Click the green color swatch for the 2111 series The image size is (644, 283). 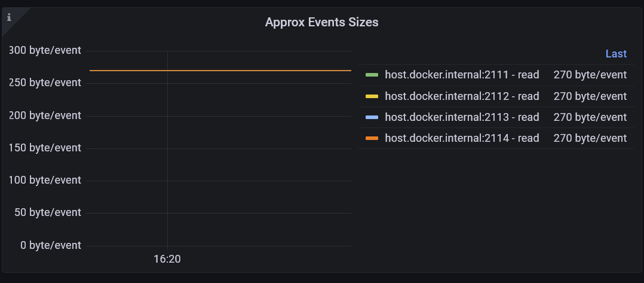coord(372,75)
